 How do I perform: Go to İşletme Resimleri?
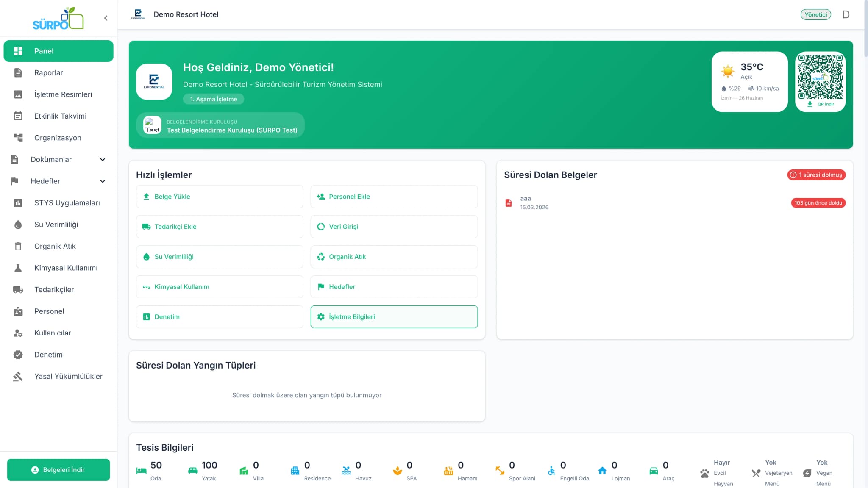(x=58, y=94)
